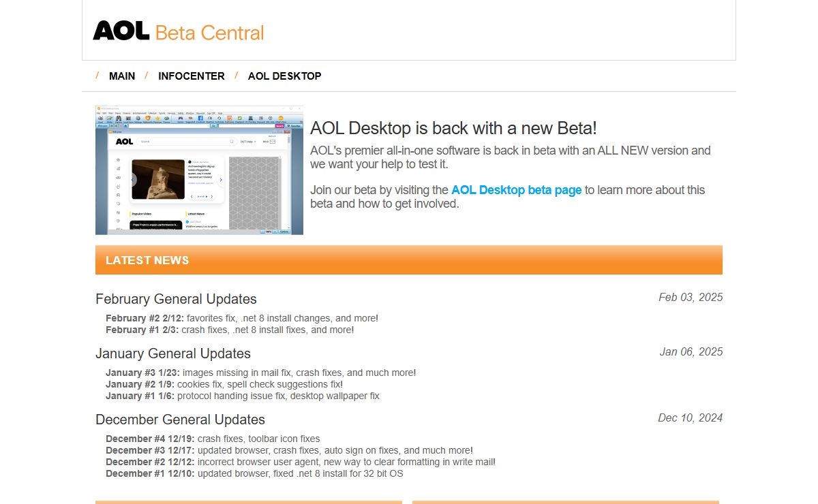
Task: Open the February General Updates heading
Action: (176, 299)
